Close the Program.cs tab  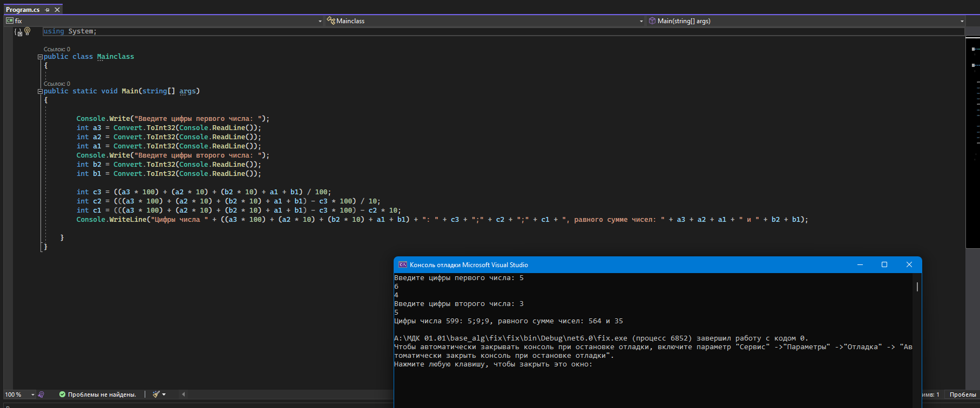coord(57,10)
